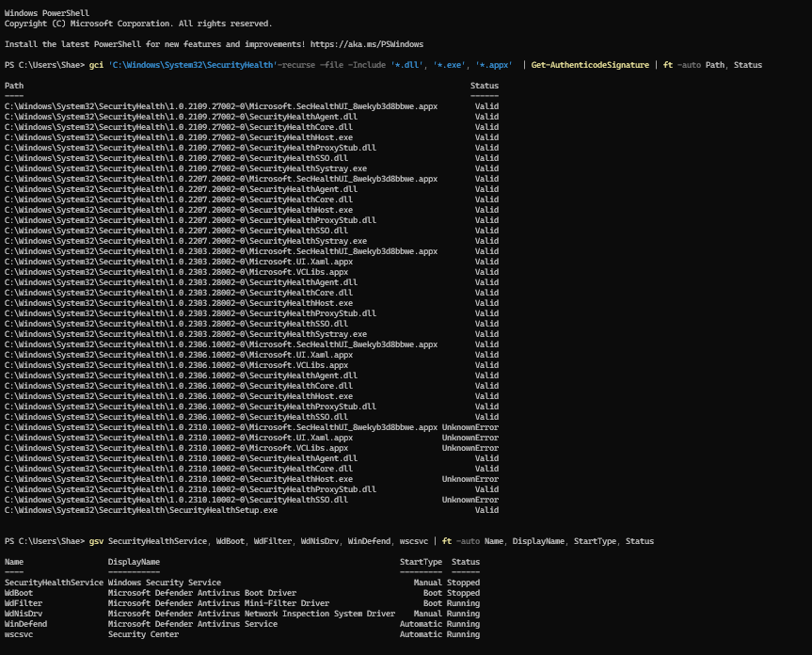Click the 1.0.2303.28002-0 Microsoft.UI.Xaml.appx path
The width and height of the screenshot is (812, 655).
179,262
